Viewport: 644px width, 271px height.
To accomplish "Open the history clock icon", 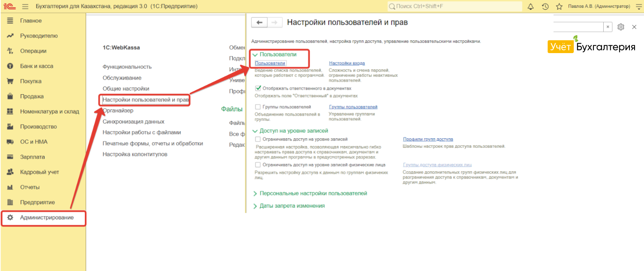I will [x=545, y=6].
